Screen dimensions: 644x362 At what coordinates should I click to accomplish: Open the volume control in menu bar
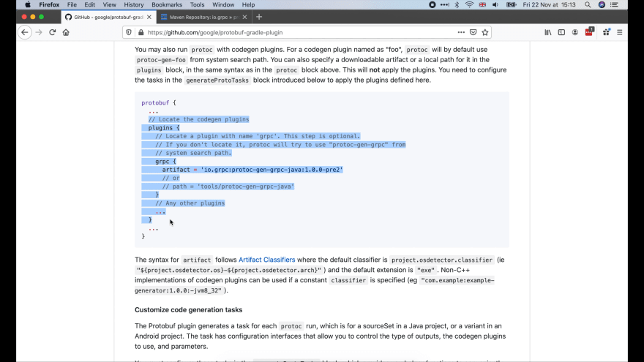495,4
